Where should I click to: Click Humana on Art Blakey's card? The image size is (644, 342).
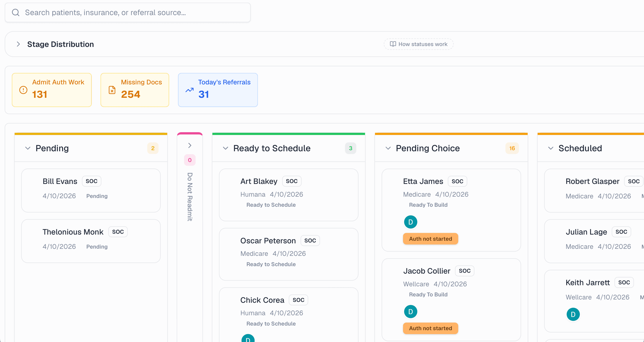point(253,194)
